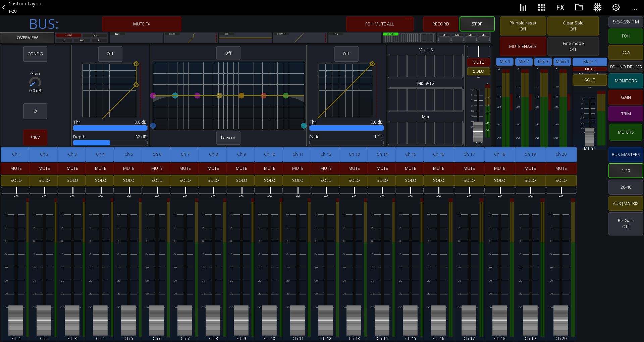Click FOH MUTE ALL button

tap(379, 24)
